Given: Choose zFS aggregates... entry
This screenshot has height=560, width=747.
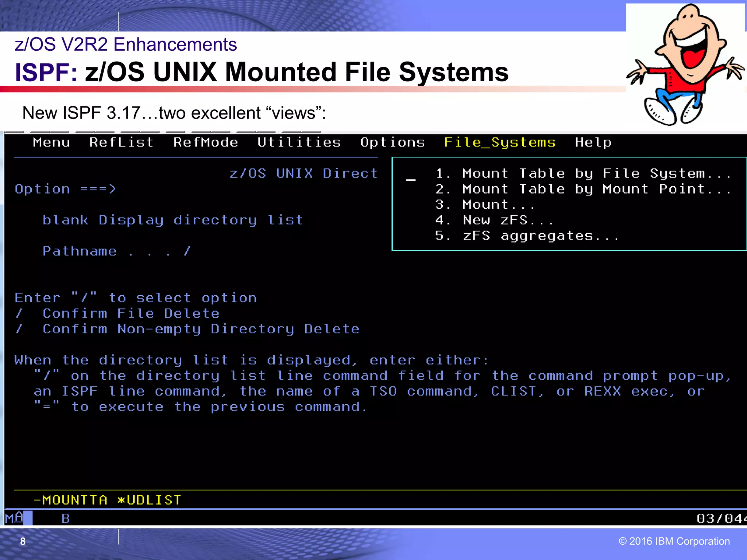Looking at the screenshot, I should point(527,236).
